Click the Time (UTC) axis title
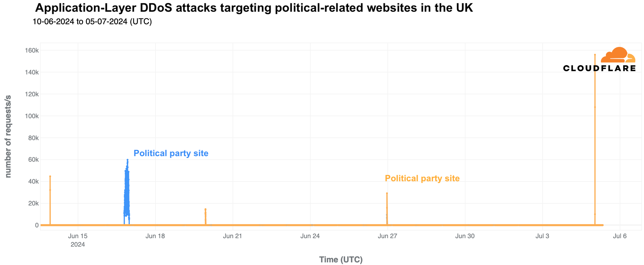The image size is (644, 265). click(x=341, y=259)
